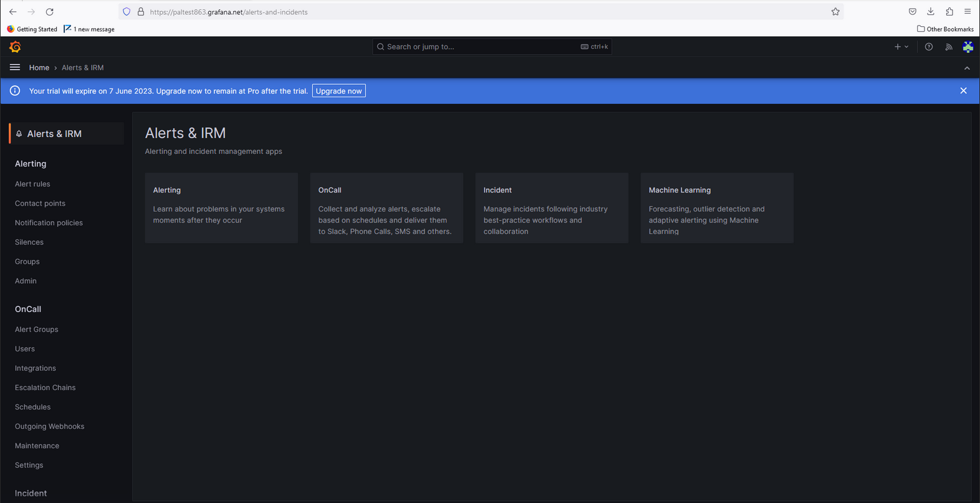Open Getting Started bookmark
This screenshot has height=503, width=980.
click(x=32, y=29)
